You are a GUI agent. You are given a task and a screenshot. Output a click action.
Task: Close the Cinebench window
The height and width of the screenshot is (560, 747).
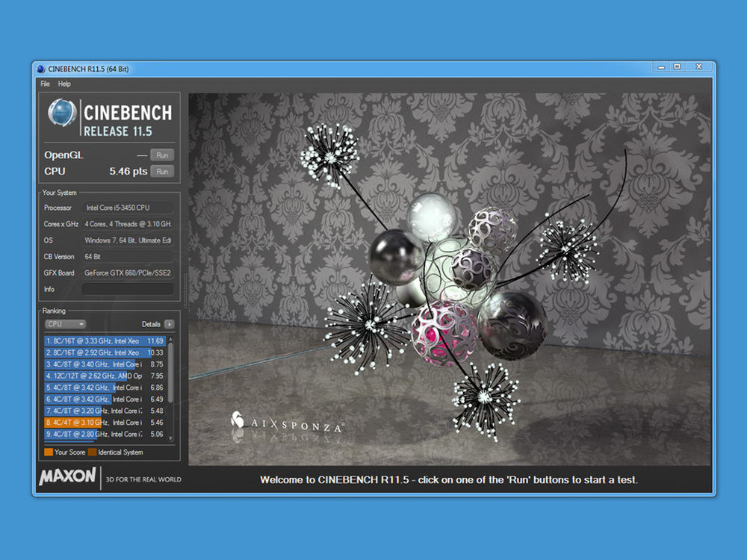point(699,67)
